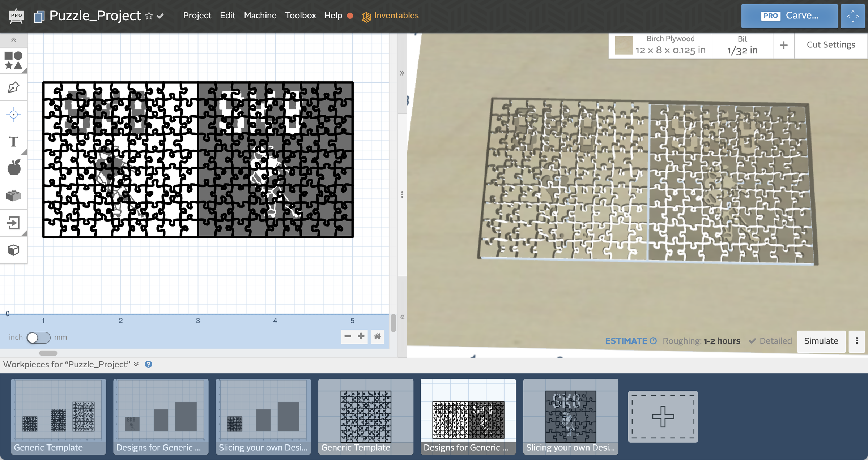Collapse the left toolbar with the double chevron

13,40
